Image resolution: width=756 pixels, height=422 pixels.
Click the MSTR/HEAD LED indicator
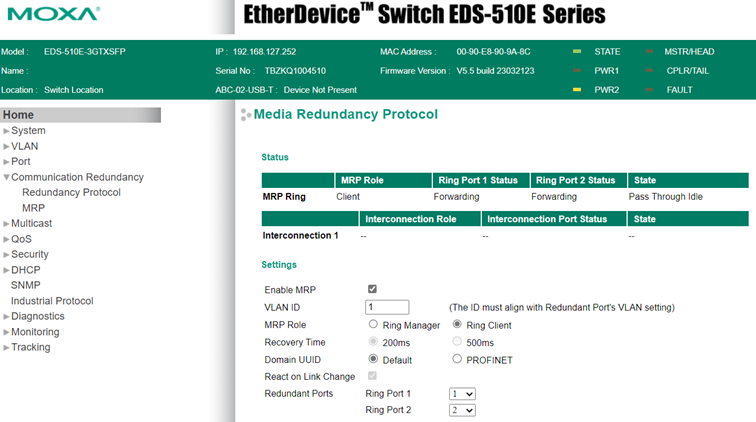[649, 52]
